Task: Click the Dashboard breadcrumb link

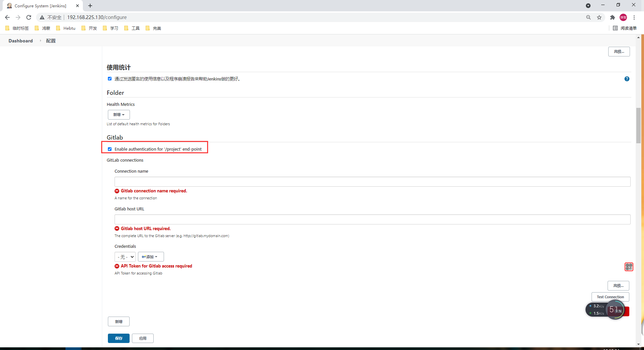Action: (21, 41)
